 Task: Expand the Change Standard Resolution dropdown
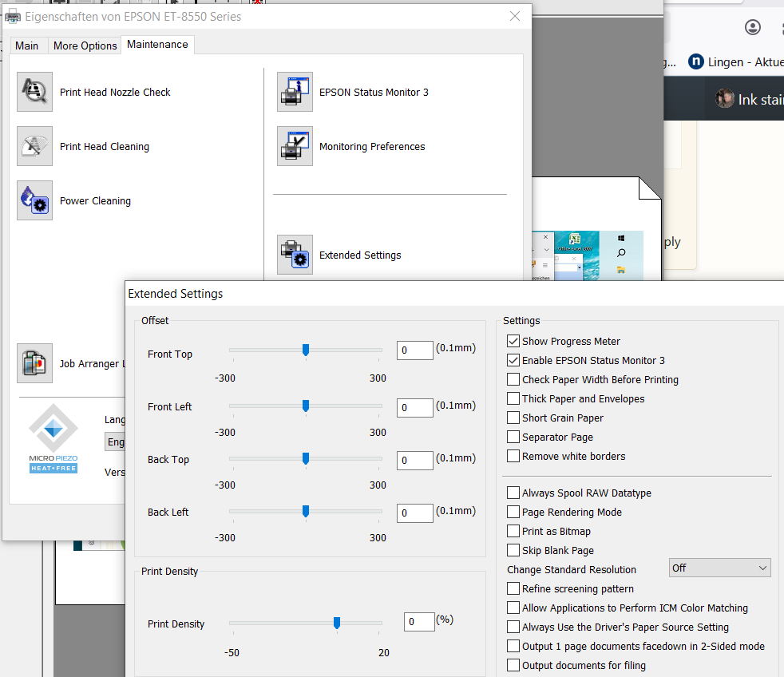tap(719, 568)
